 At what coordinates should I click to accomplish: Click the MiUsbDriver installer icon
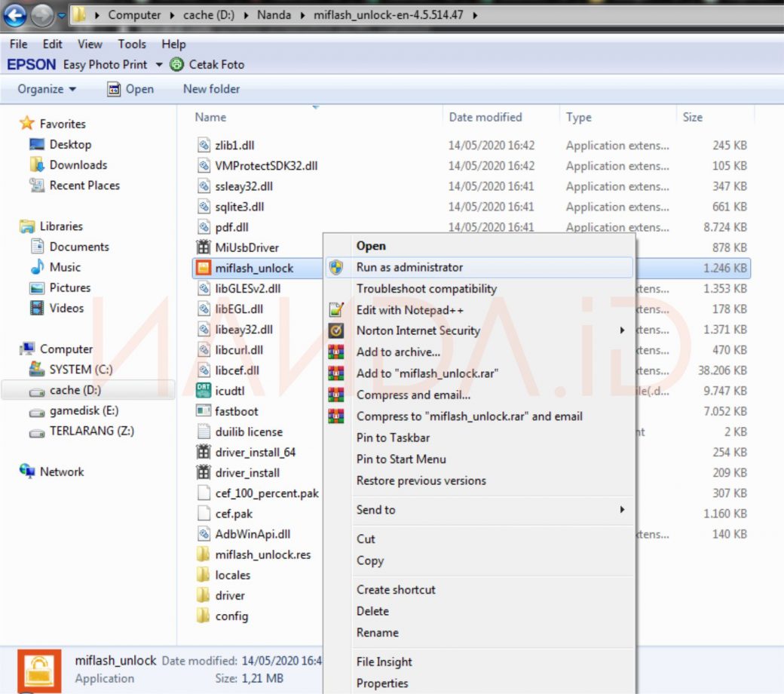[203, 247]
